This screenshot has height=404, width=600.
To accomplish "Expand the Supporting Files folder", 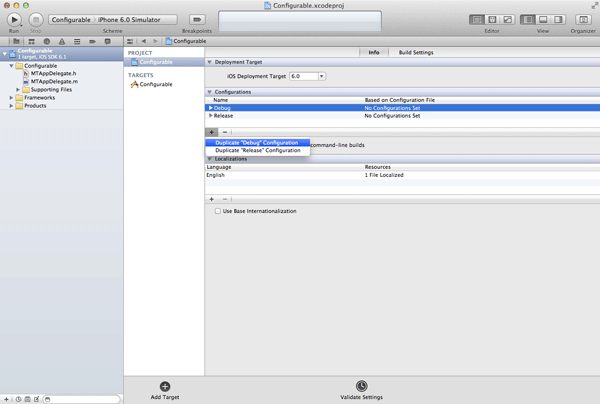I will coord(18,90).
